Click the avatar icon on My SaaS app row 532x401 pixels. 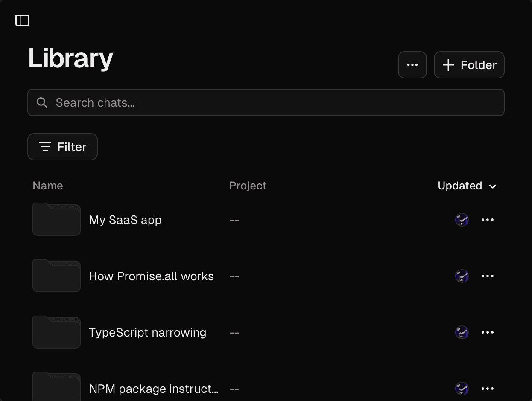pos(462,220)
